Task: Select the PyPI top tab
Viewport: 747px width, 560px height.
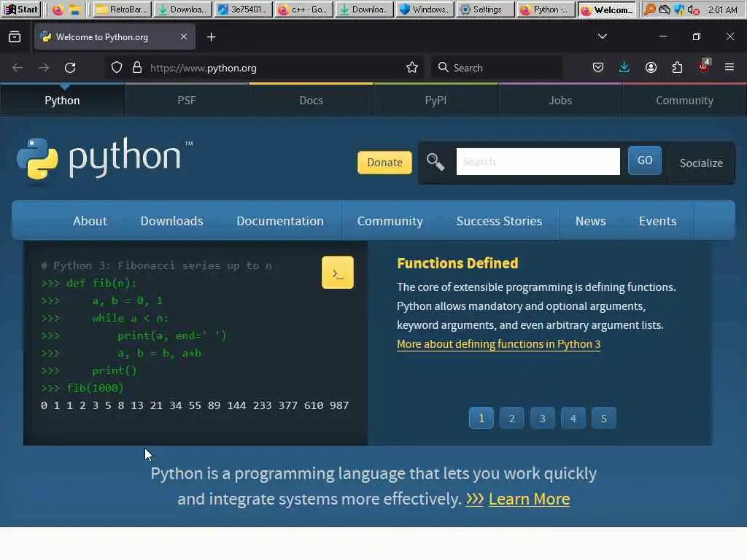Action: pos(436,101)
